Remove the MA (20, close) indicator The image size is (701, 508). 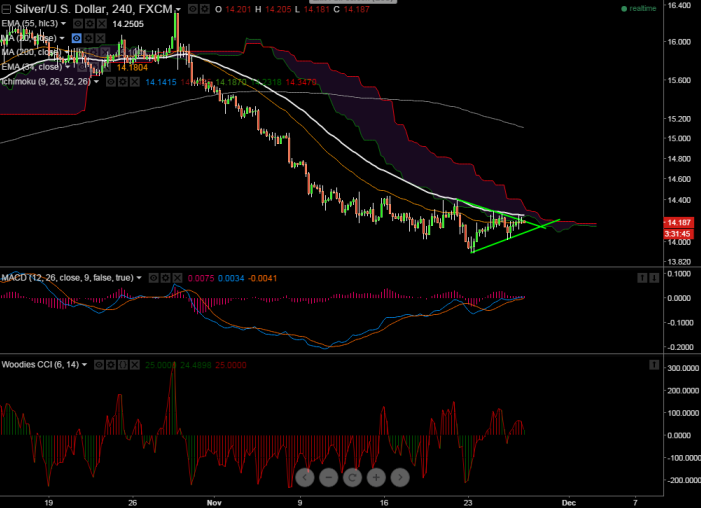click(101, 38)
